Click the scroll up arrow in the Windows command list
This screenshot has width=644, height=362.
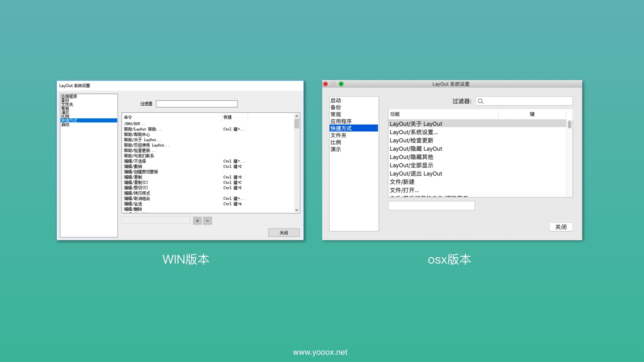coord(297,116)
